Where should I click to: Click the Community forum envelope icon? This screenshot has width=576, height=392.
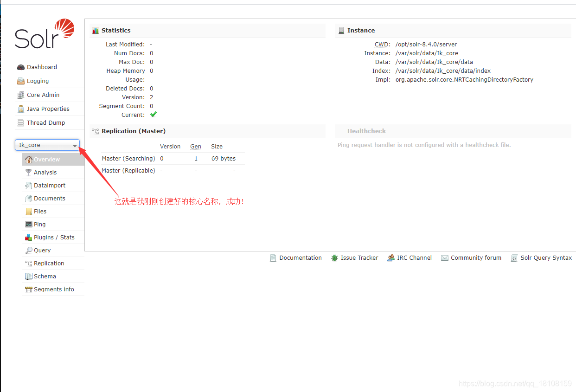(445, 258)
